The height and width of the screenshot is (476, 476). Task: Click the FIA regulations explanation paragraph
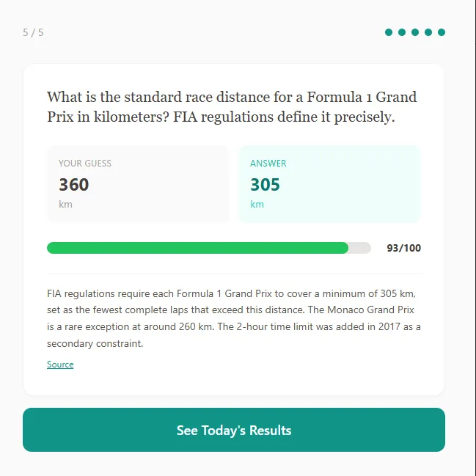[x=233, y=318]
